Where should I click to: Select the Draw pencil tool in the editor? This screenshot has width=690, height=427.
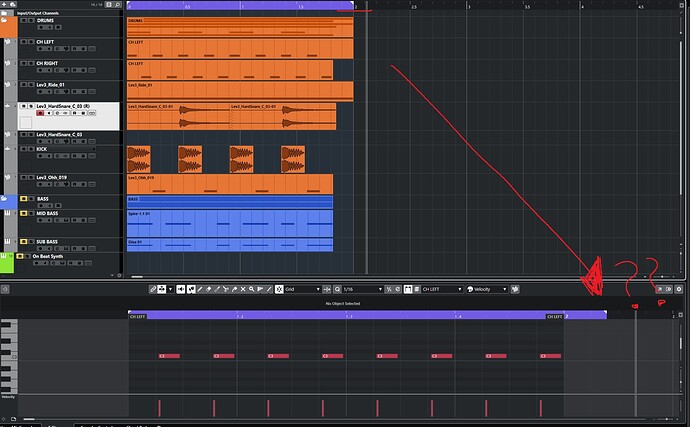click(x=200, y=289)
